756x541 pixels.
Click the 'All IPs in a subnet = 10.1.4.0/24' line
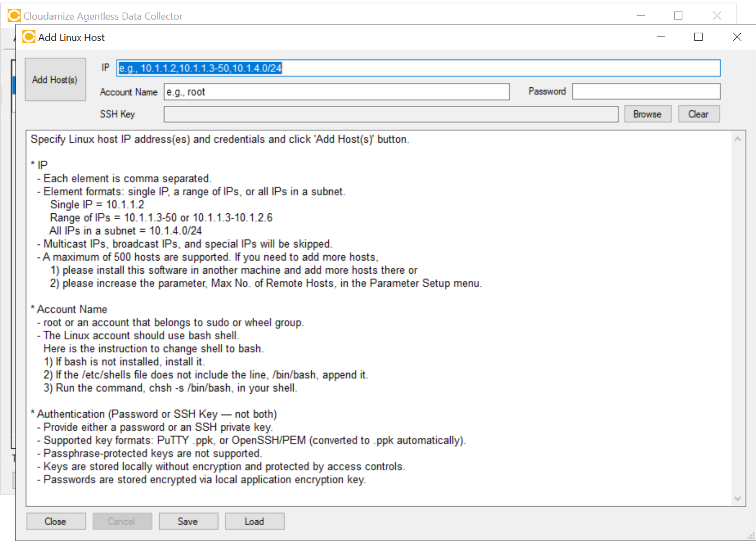[x=125, y=231]
